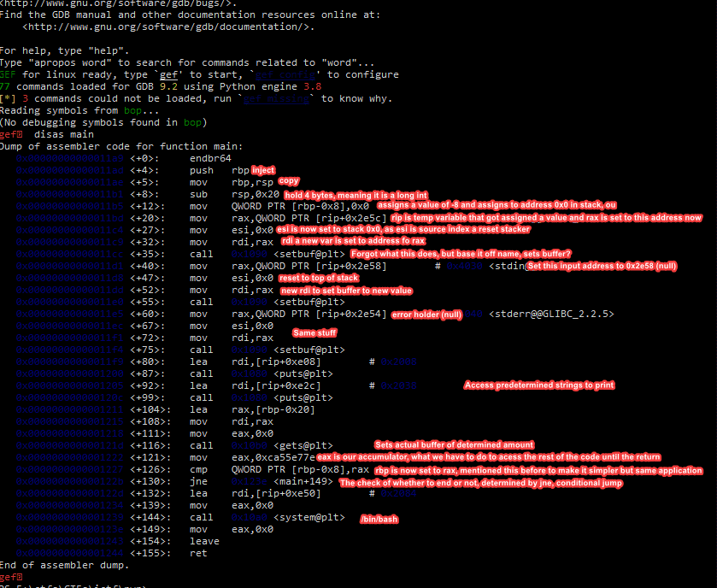Select the red 'copy' annotation

point(289,181)
